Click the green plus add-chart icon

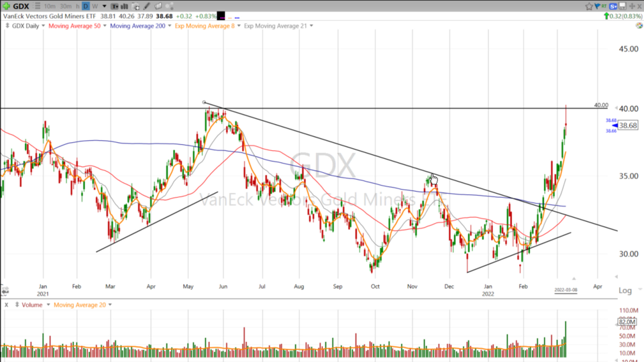[7, 6]
